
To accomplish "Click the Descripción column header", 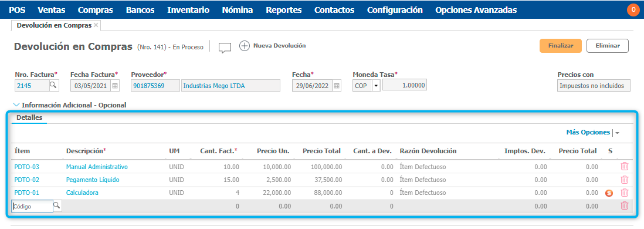I will (x=86, y=151).
